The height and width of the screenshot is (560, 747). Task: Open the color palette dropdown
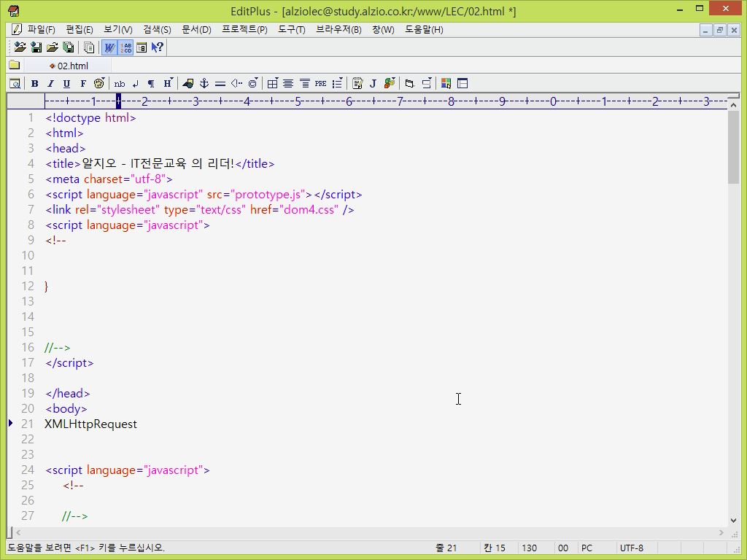pos(99,83)
